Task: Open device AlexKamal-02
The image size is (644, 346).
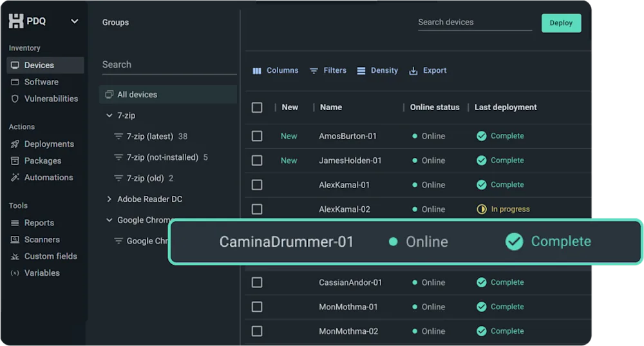Action: (345, 209)
